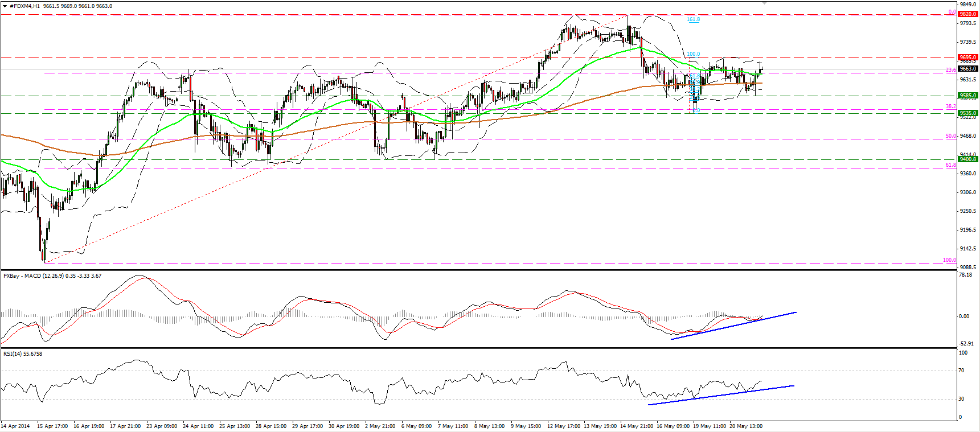Click the 9739.5 price scale value
980x432 pixels.
pyautogui.click(x=967, y=42)
